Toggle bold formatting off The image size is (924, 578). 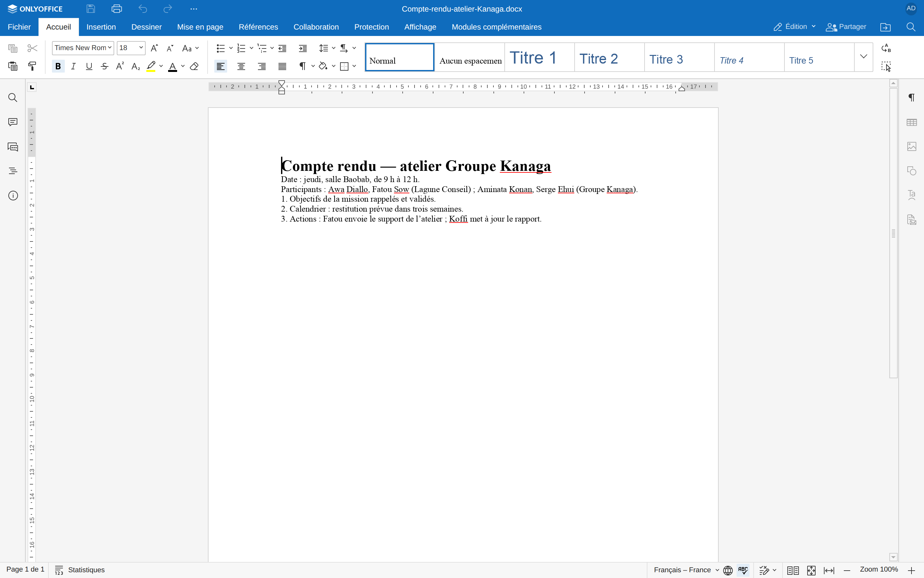[58, 66]
